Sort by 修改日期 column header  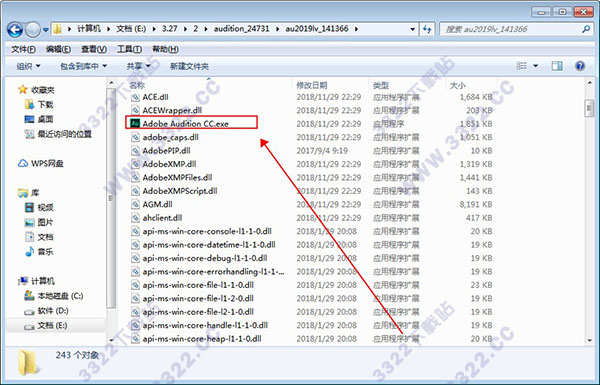tap(312, 85)
